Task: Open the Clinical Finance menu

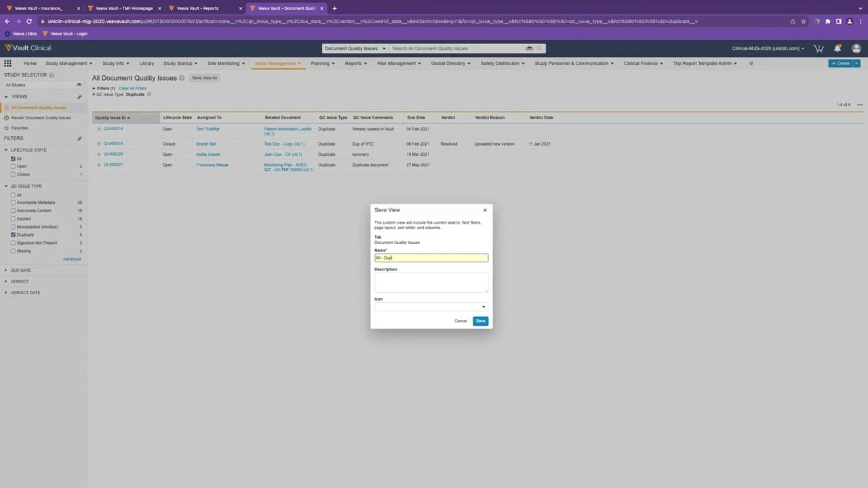Action: [x=644, y=63]
